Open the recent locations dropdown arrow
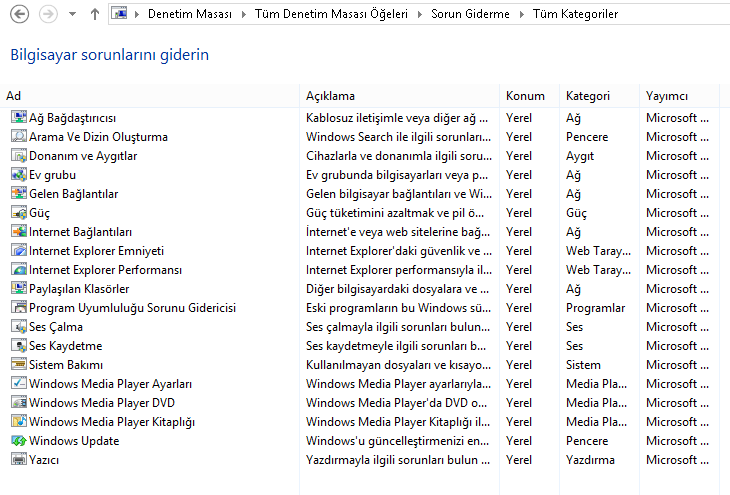The image size is (730, 495). tap(71, 15)
